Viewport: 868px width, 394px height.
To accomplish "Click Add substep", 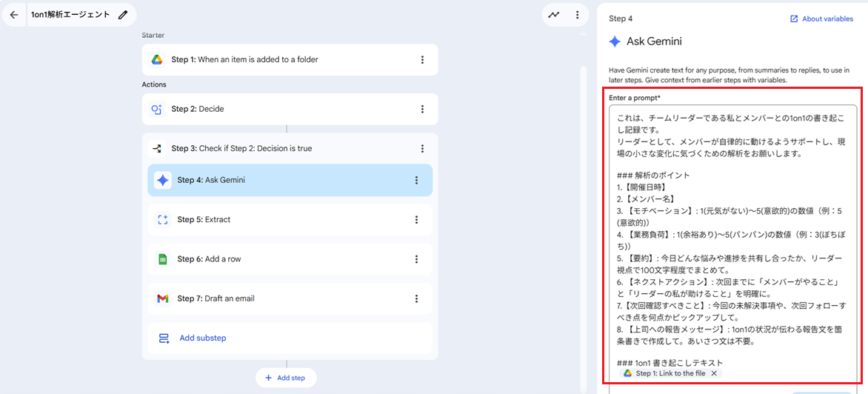I will (202, 338).
